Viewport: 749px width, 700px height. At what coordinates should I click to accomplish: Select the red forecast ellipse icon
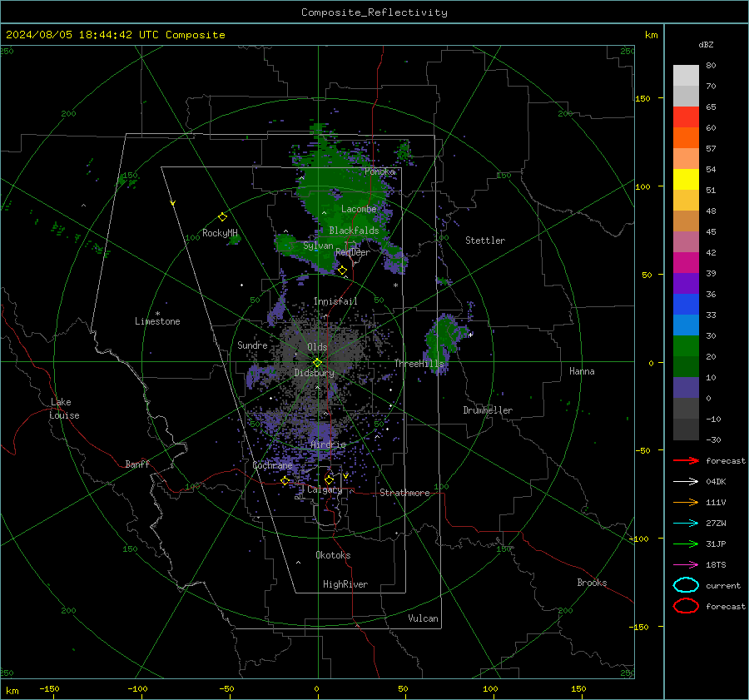click(686, 606)
